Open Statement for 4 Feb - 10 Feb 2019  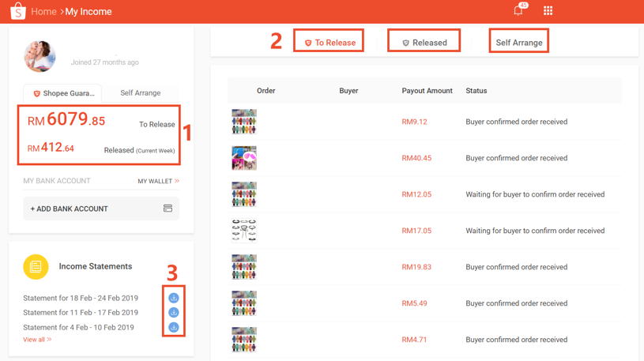click(78, 327)
